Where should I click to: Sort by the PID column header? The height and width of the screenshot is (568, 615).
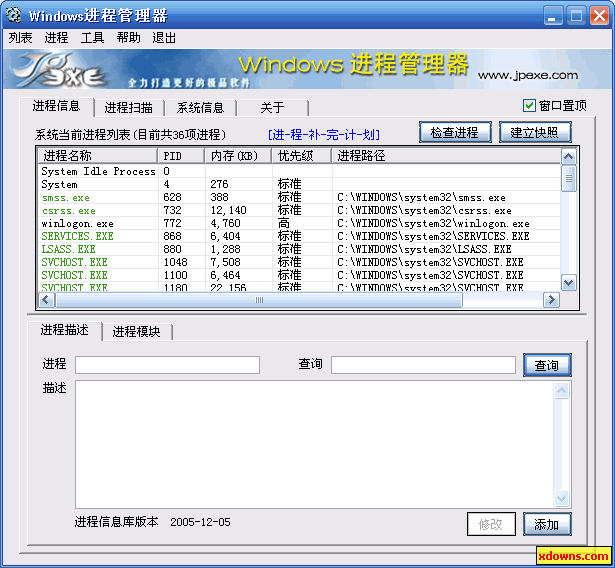coord(181,156)
